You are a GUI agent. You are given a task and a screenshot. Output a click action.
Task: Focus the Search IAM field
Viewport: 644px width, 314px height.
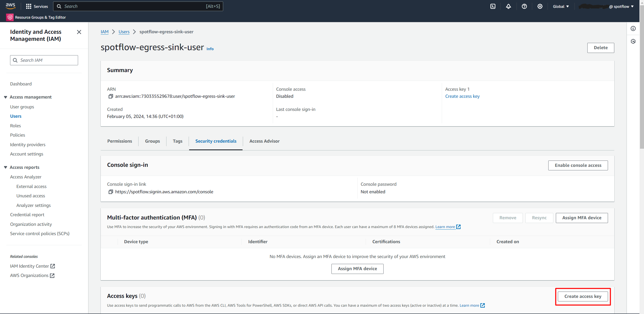pyautogui.click(x=44, y=60)
